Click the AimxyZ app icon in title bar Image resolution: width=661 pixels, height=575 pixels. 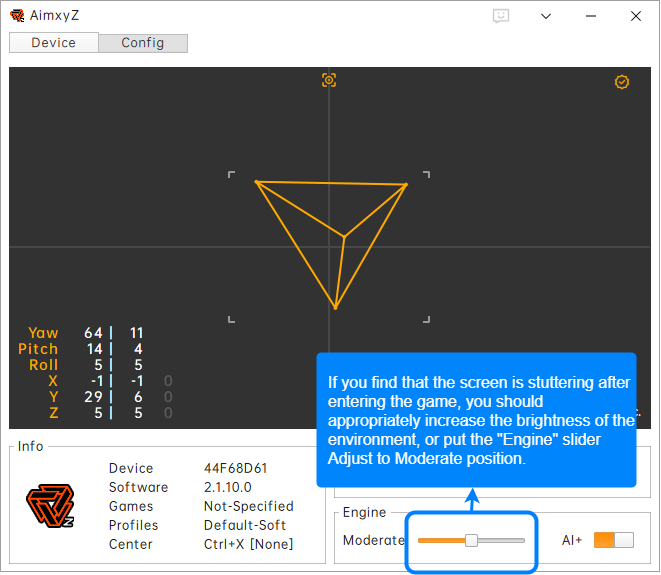[x=17, y=16]
